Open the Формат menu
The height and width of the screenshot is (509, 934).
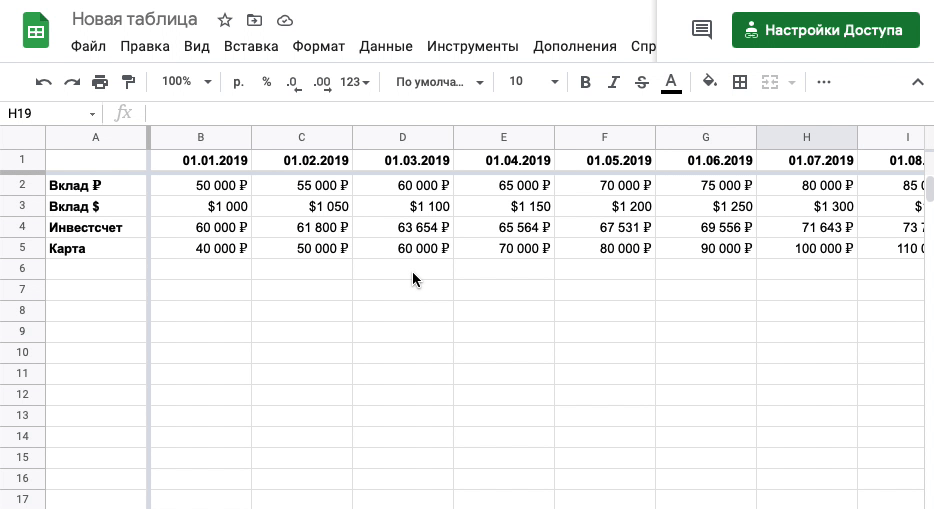coord(319,46)
